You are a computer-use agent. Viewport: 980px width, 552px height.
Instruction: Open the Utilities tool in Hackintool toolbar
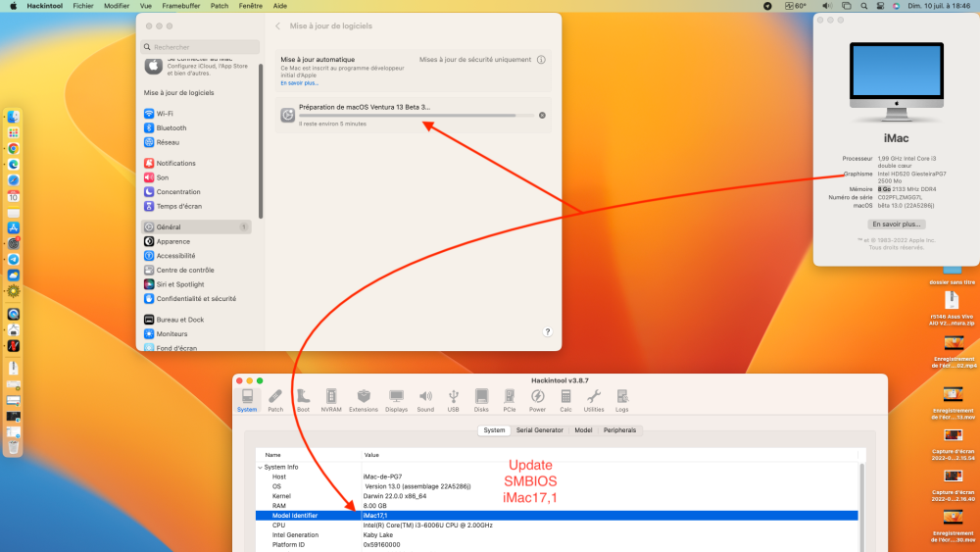(x=594, y=400)
